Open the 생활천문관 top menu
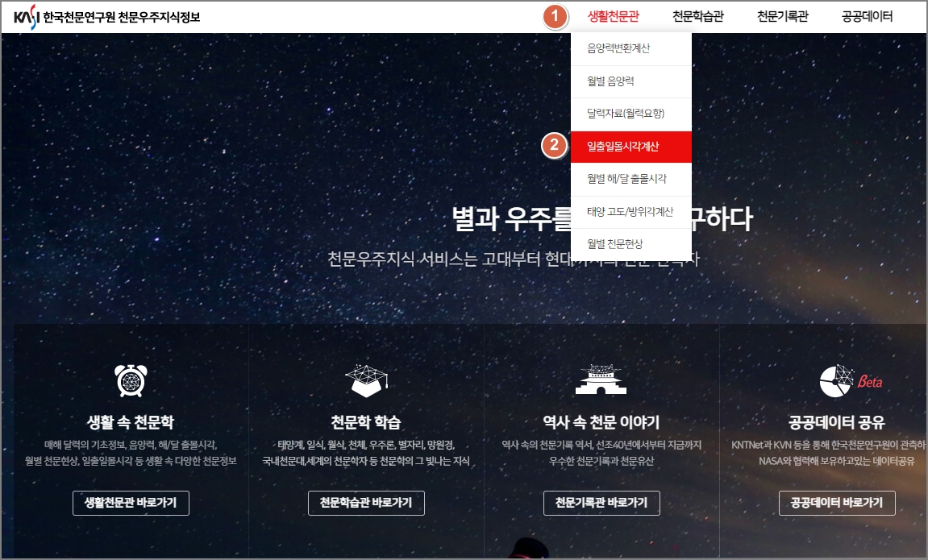 (613, 16)
